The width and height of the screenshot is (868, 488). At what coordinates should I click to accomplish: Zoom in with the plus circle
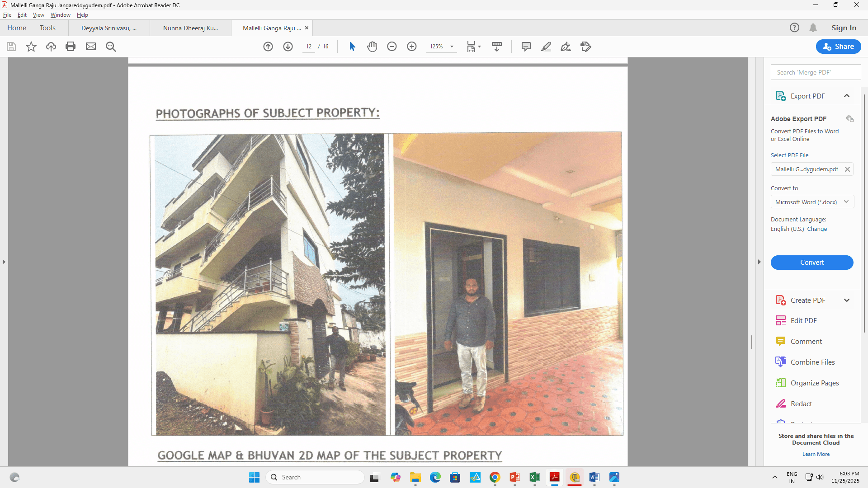coord(412,47)
